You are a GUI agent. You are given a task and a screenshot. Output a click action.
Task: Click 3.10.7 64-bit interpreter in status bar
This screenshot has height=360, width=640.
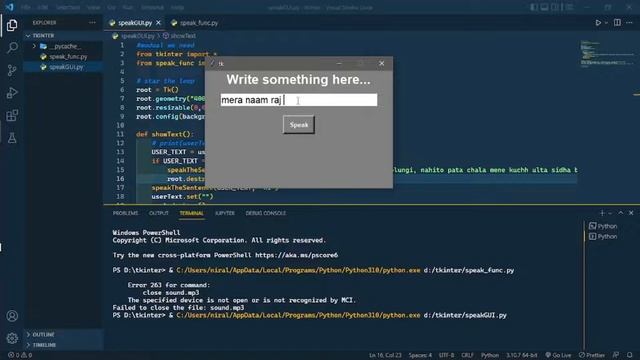click(x=522, y=355)
